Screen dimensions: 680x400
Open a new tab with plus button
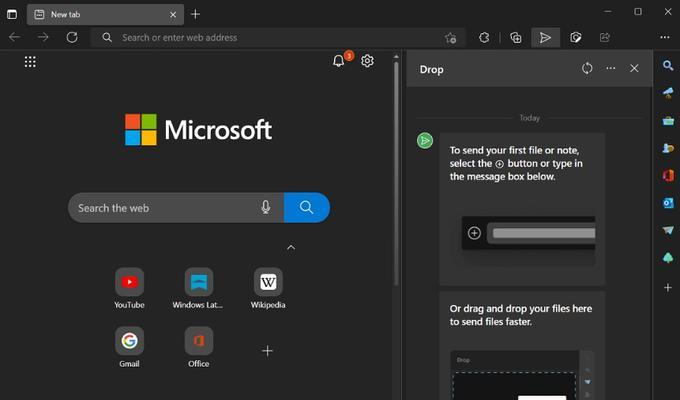196,14
